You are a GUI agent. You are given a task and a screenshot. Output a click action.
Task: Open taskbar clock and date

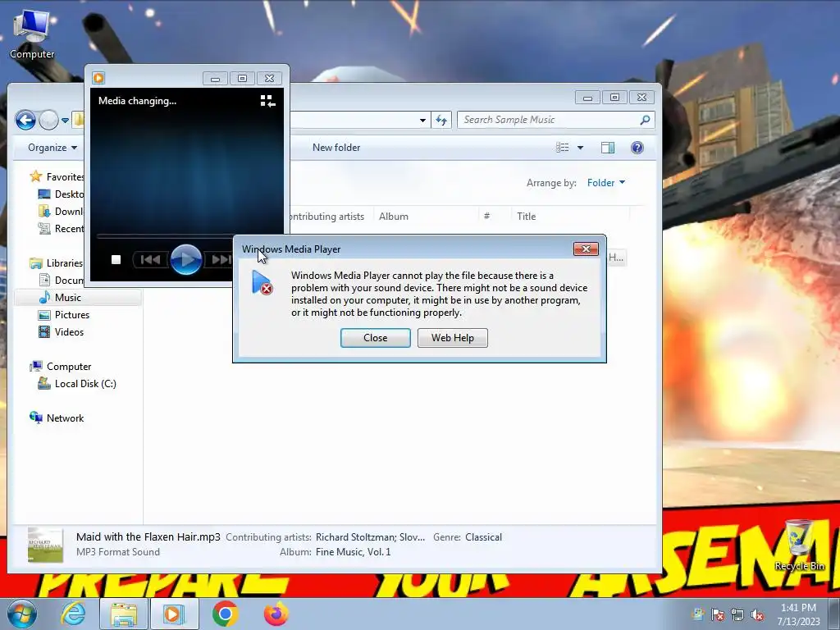[798, 614]
